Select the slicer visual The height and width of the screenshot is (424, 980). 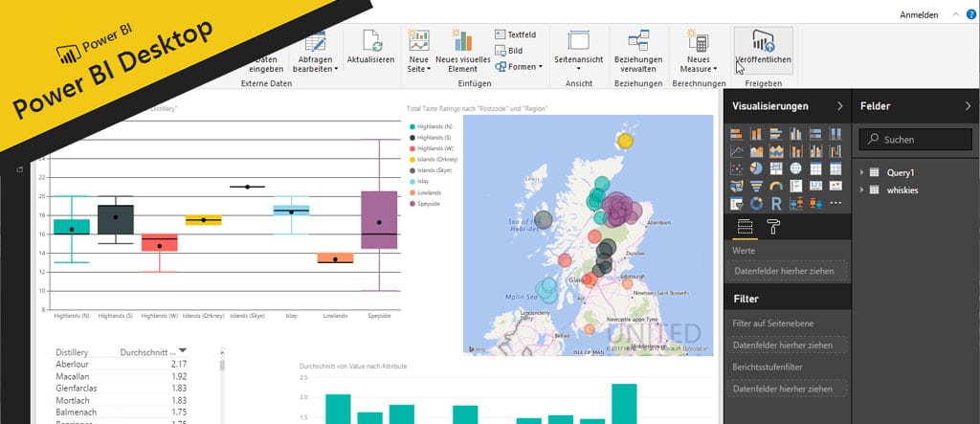click(x=736, y=203)
